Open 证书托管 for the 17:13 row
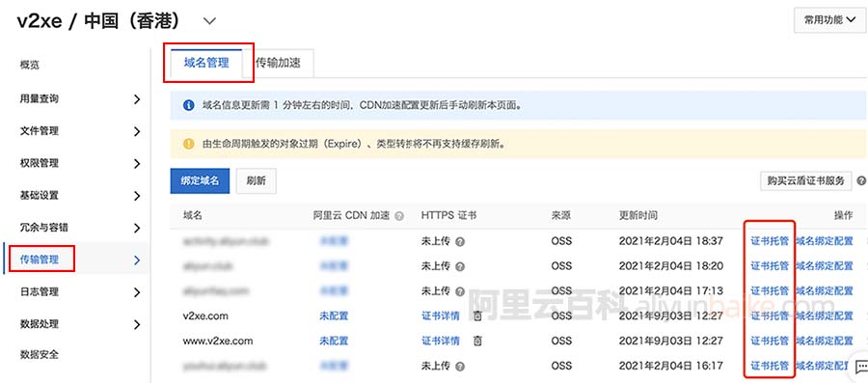The width and height of the screenshot is (868, 383). pyautogui.click(x=770, y=291)
